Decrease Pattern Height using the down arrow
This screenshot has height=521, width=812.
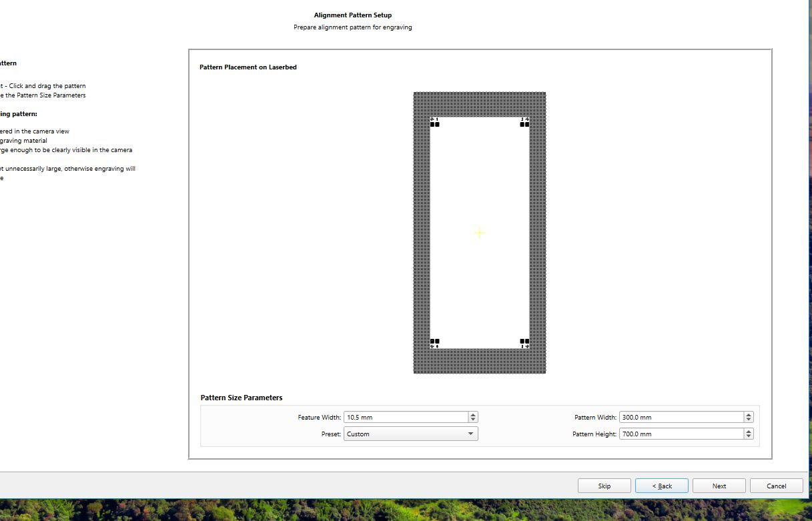pos(749,436)
